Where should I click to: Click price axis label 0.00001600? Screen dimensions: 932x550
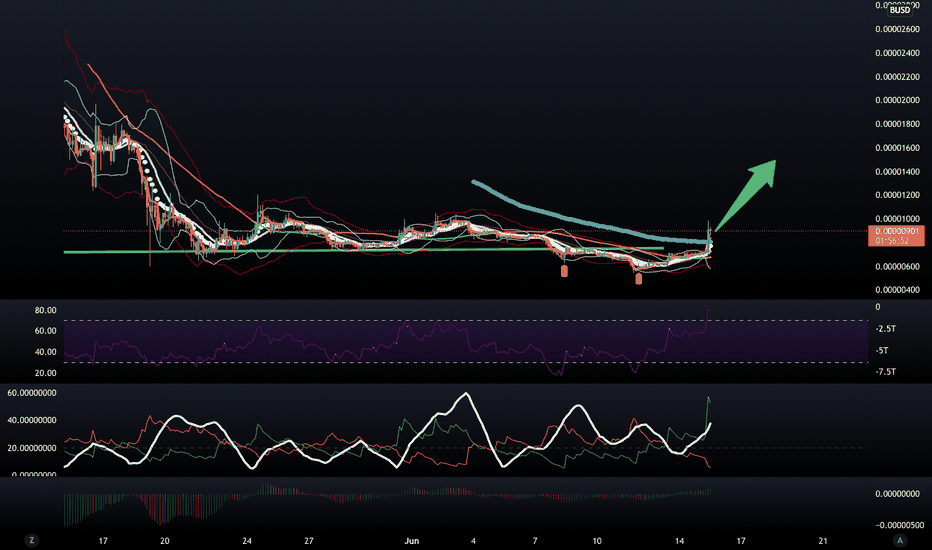pos(898,147)
